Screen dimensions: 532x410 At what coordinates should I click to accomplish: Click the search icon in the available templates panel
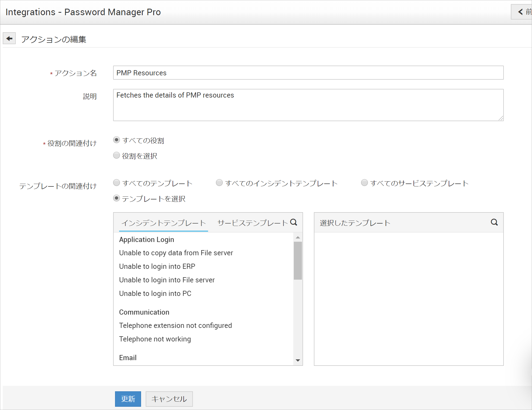294,222
